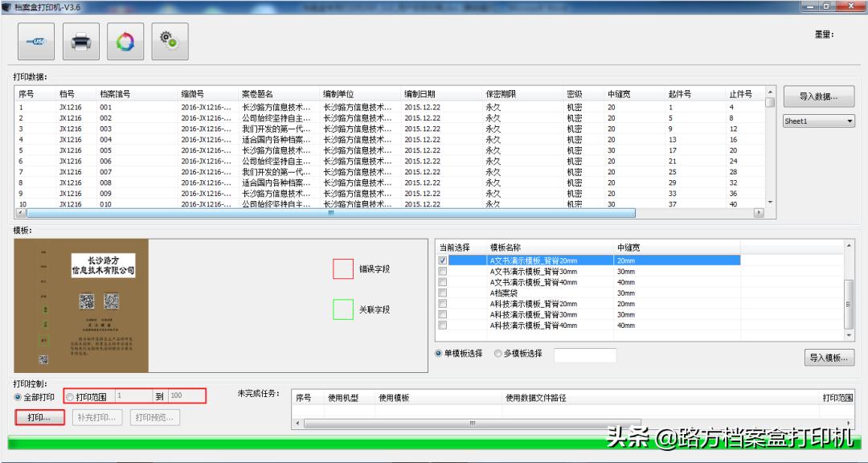Select row with 档案馆号 001
Screen dimensions: 868x463
389,108
